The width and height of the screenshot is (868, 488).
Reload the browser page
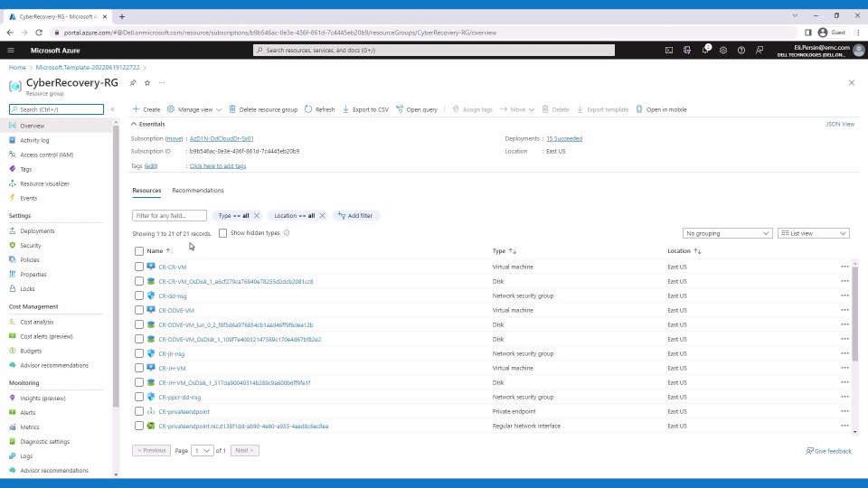(39, 33)
